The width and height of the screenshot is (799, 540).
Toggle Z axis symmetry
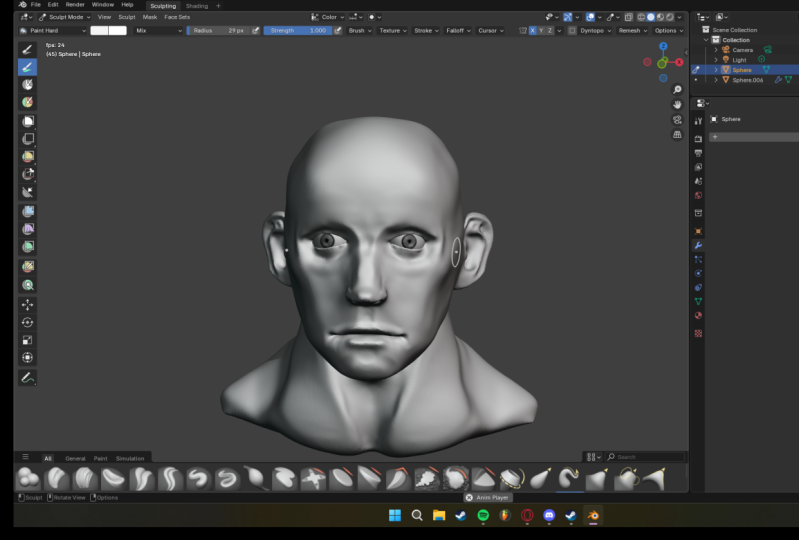(x=550, y=31)
